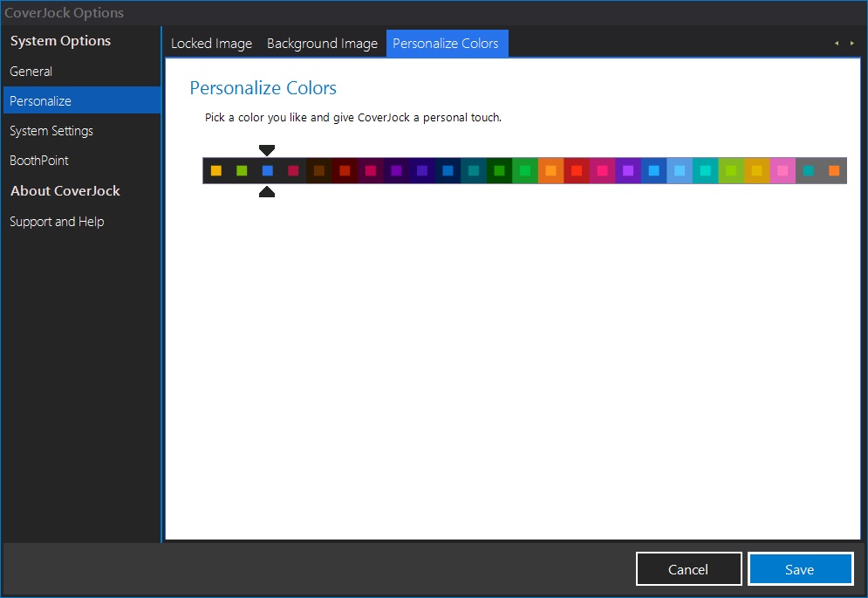Open System Settings in the sidebar
Viewport: 868px width, 598px height.
point(82,131)
